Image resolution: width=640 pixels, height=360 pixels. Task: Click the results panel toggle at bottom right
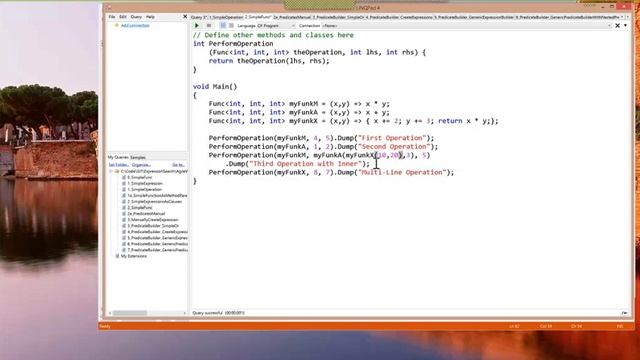click(624, 313)
